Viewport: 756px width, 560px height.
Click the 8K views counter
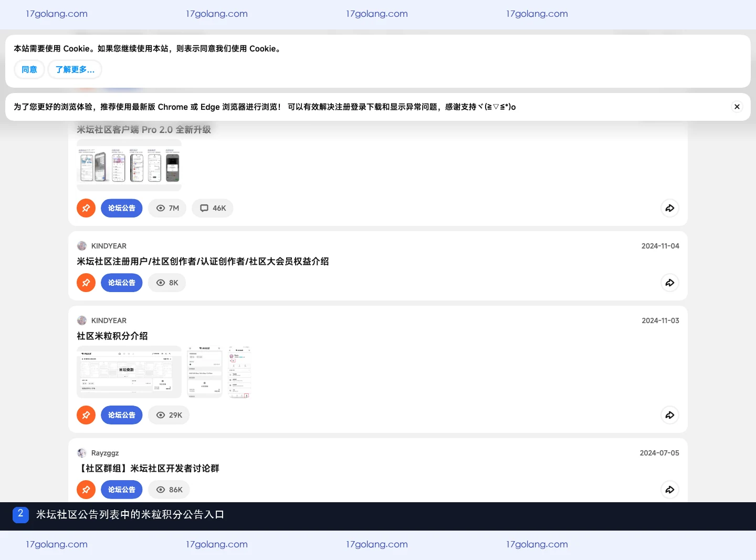pyautogui.click(x=167, y=283)
